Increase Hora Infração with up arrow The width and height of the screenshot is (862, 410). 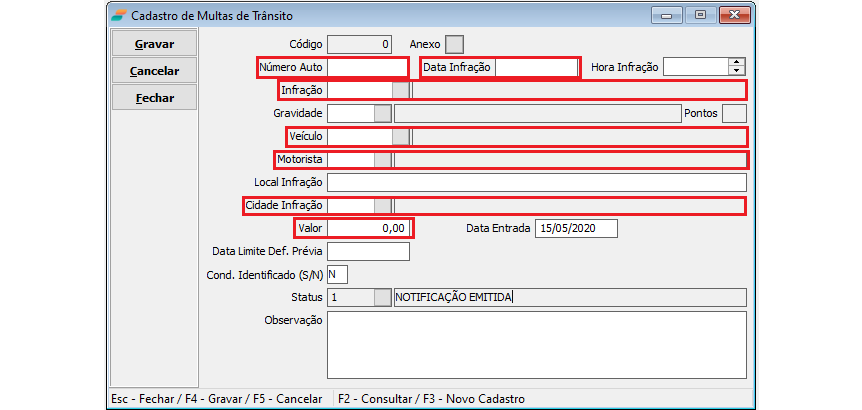738,62
